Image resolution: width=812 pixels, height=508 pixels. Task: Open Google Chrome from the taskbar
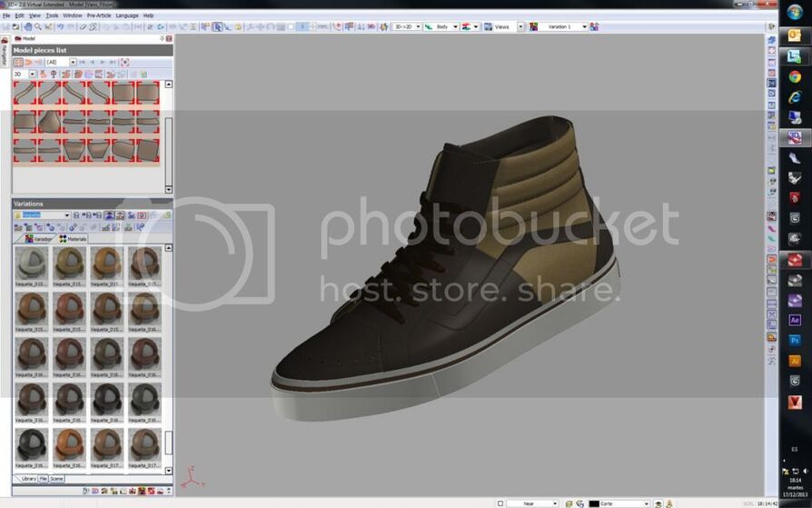(x=794, y=76)
